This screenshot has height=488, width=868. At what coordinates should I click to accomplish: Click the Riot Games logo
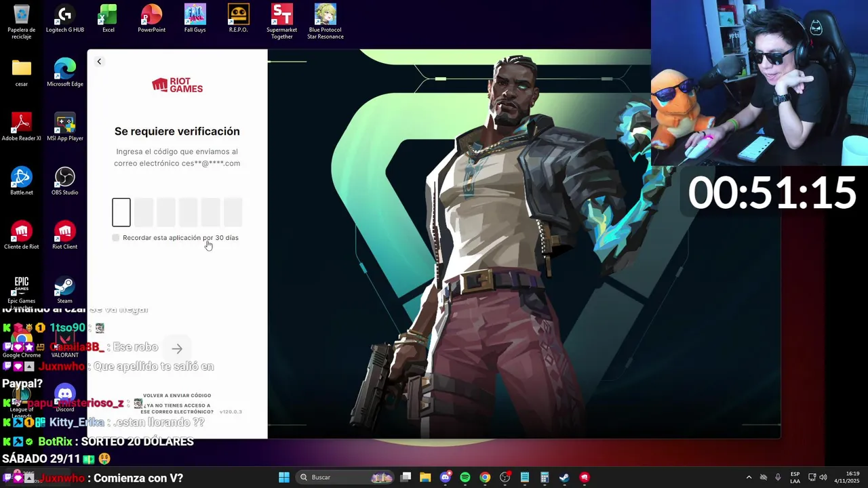(x=177, y=85)
